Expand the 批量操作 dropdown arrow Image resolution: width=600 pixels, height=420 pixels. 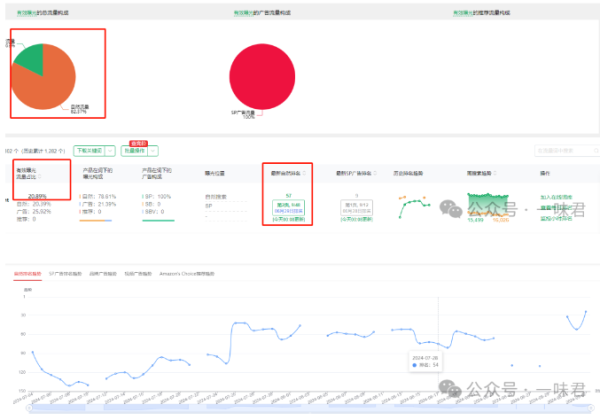[x=153, y=151]
